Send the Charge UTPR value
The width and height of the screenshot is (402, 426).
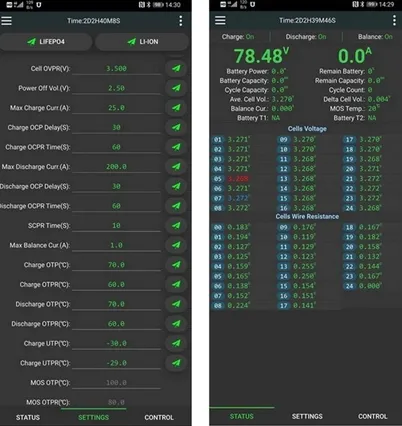176,363
